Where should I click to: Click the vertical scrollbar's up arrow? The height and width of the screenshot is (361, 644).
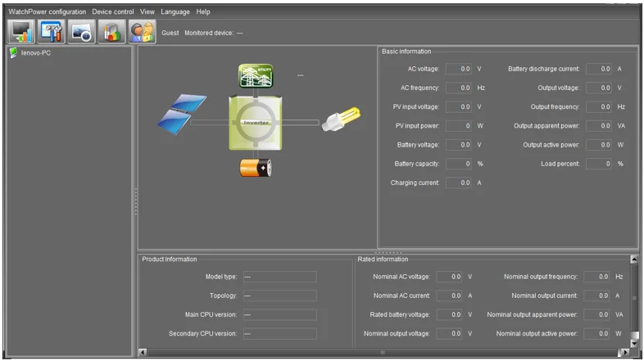tap(633, 259)
